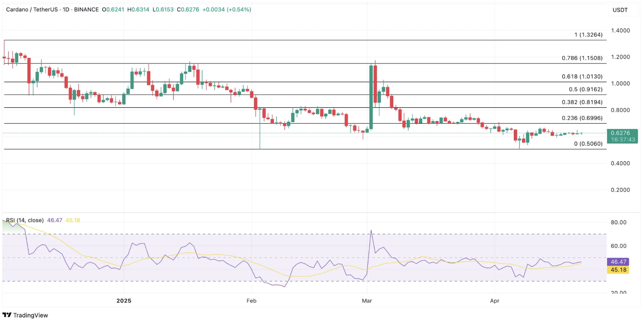
Task: Click the current price tag 0.6276
Action: click(x=622, y=136)
